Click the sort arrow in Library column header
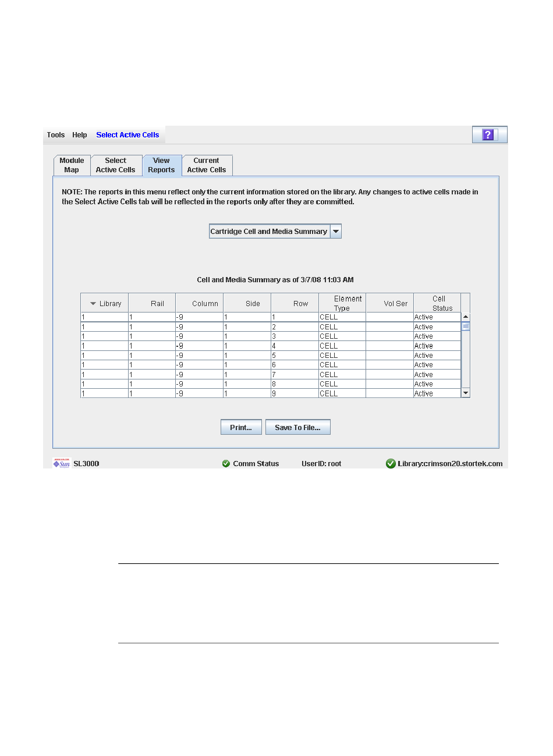 coord(93,304)
